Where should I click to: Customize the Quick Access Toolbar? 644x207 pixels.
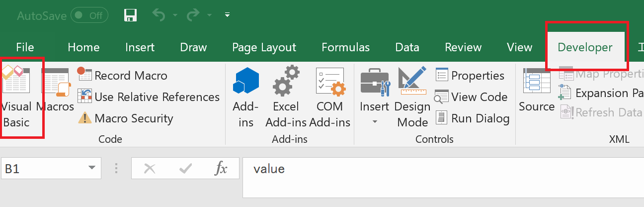(x=227, y=15)
